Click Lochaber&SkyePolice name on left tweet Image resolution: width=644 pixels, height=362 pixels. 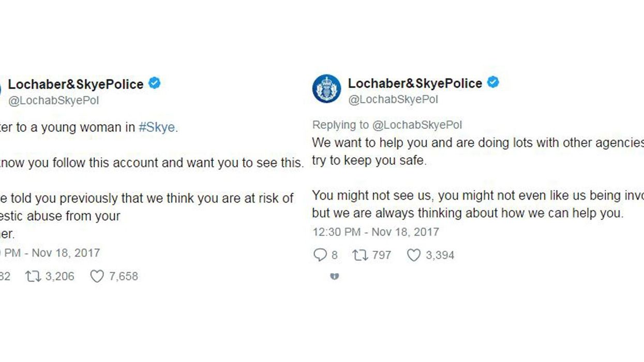click(x=76, y=84)
